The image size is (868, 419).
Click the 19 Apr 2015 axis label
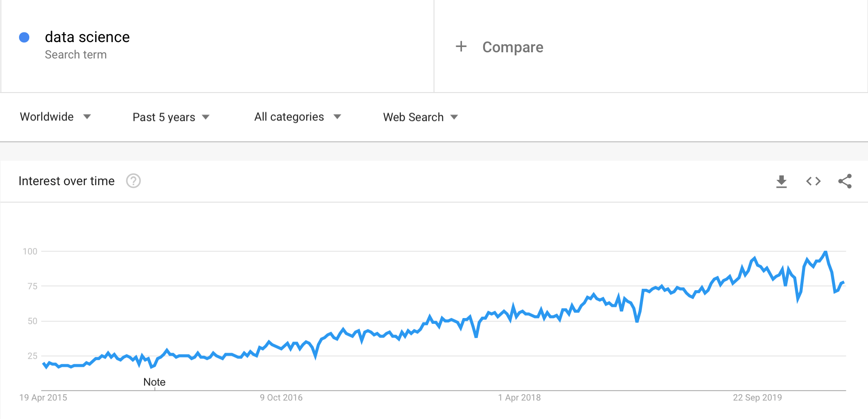(43, 397)
